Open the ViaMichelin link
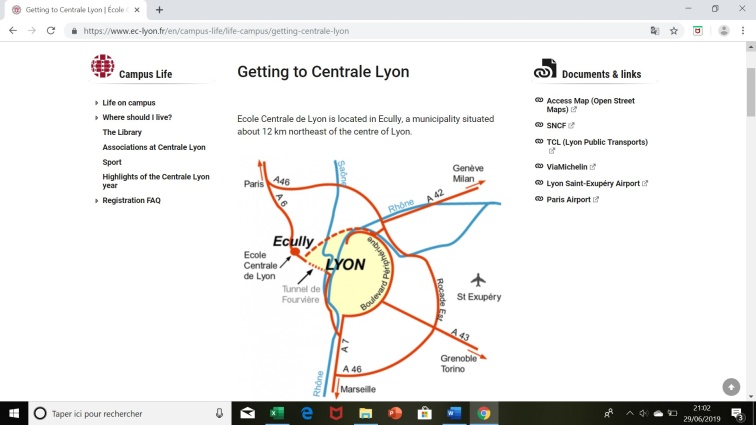Viewport: 756px width, 425px height. (x=567, y=167)
